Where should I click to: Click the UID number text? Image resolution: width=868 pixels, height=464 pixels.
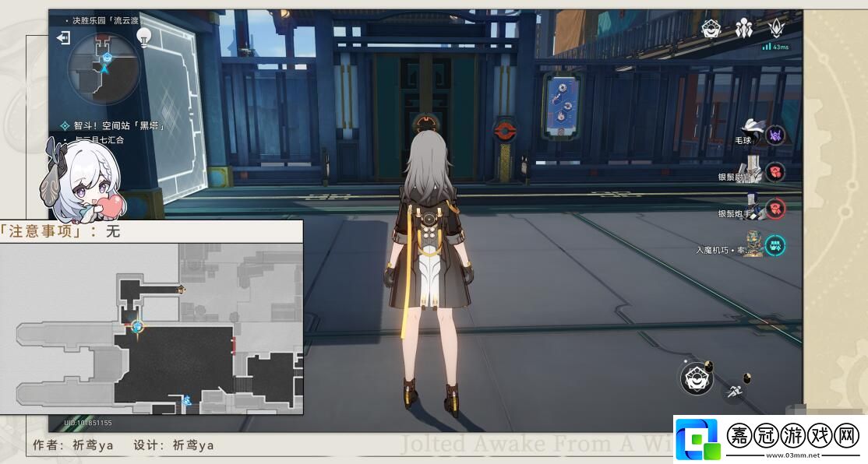pos(88,423)
